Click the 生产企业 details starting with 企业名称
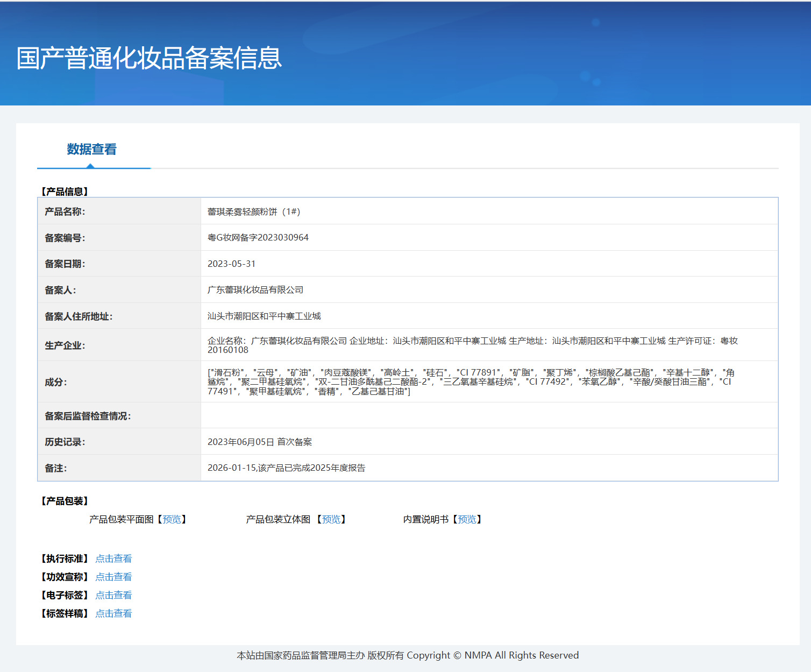The height and width of the screenshot is (672, 811). point(473,345)
